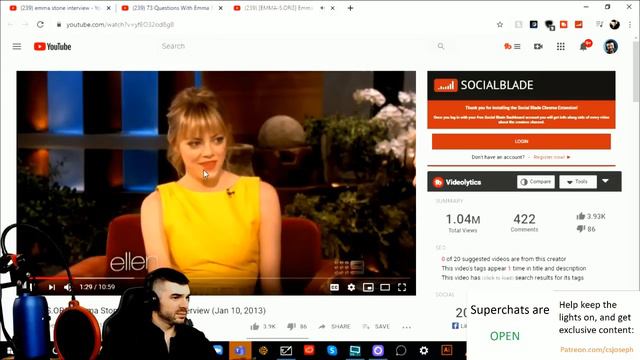Open the chat bubble app in taskbar
The width and height of the screenshot is (640, 360).
(401, 350)
